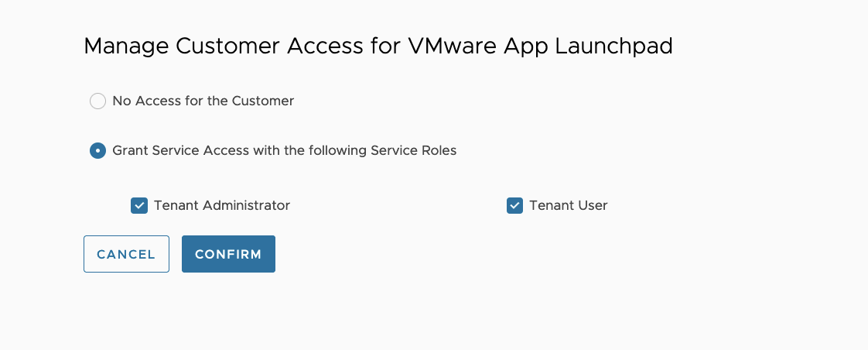Screen dimensions: 868x350
Task: Click the filled dot of the selected radio
Action: [97, 151]
